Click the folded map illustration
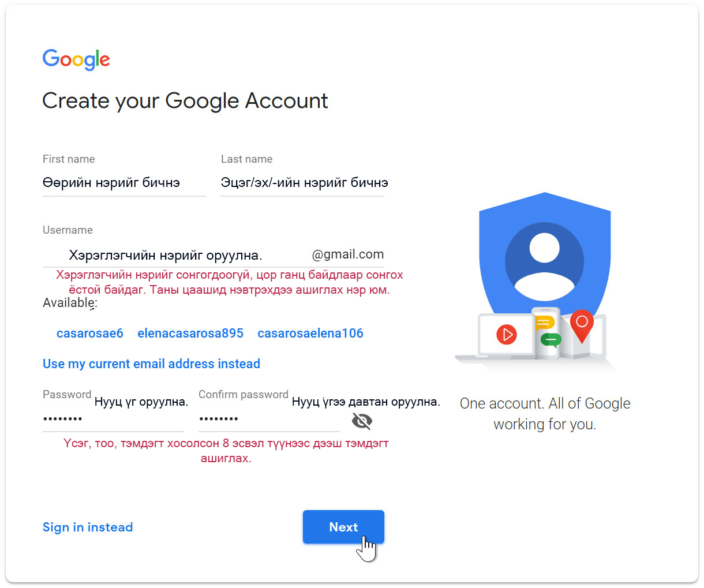Image resolution: width=704 pixels, height=588 pixels. tap(583, 338)
